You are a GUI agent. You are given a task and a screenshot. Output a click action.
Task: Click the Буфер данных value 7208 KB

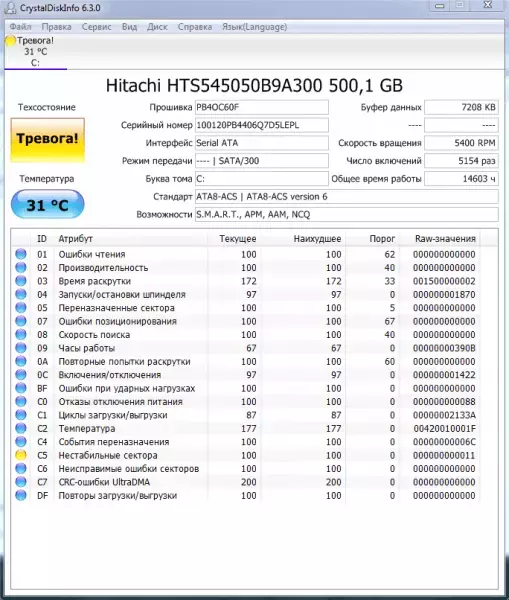point(462,107)
